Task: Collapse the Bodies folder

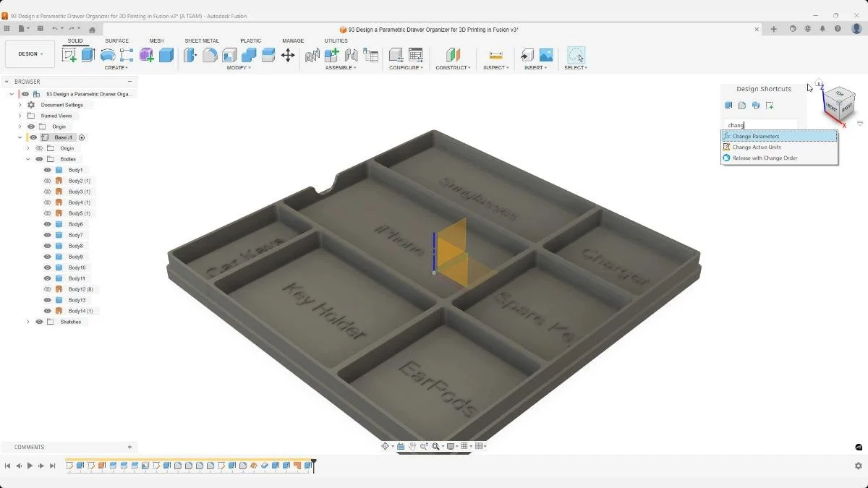Action: pyautogui.click(x=28, y=159)
